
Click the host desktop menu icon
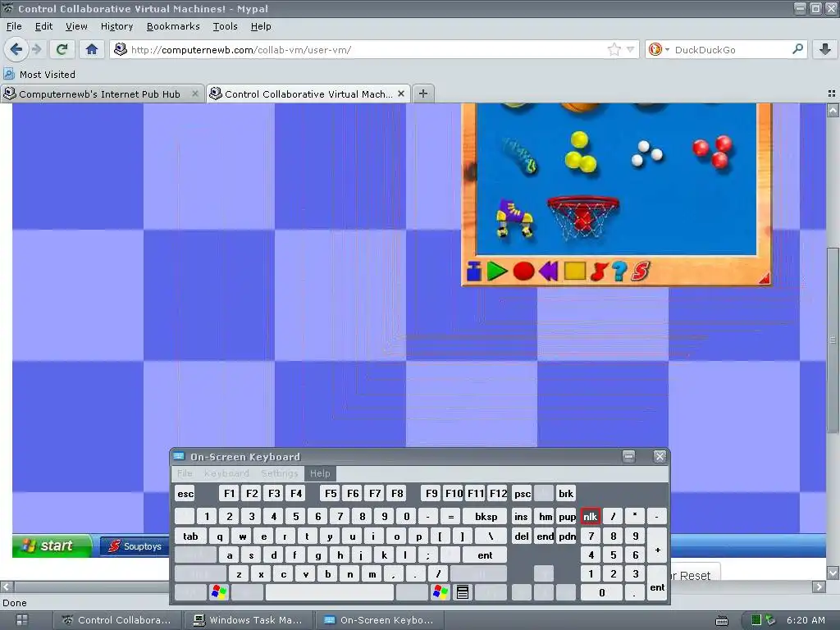pyautogui.click(x=22, y=620)
